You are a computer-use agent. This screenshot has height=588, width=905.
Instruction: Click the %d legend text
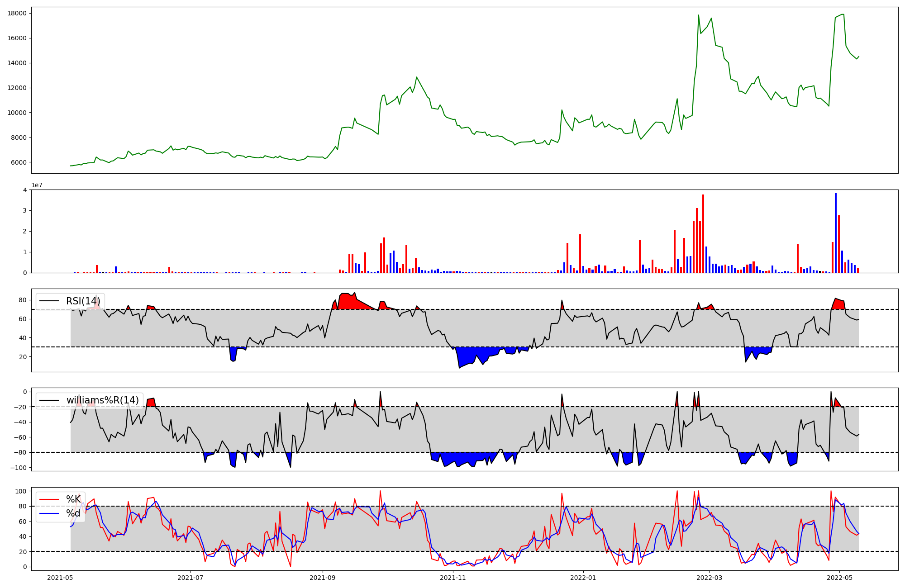(x=73, y=513)
